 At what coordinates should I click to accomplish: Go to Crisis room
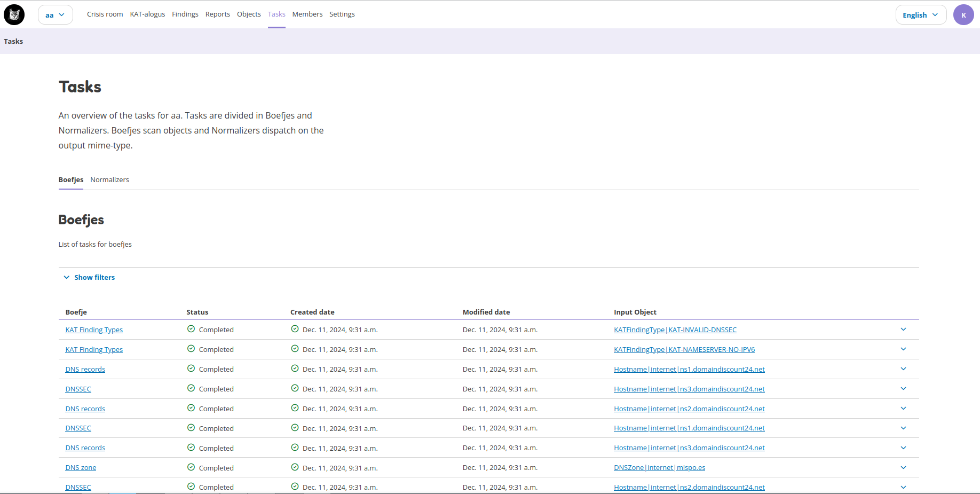click(105, 14)
